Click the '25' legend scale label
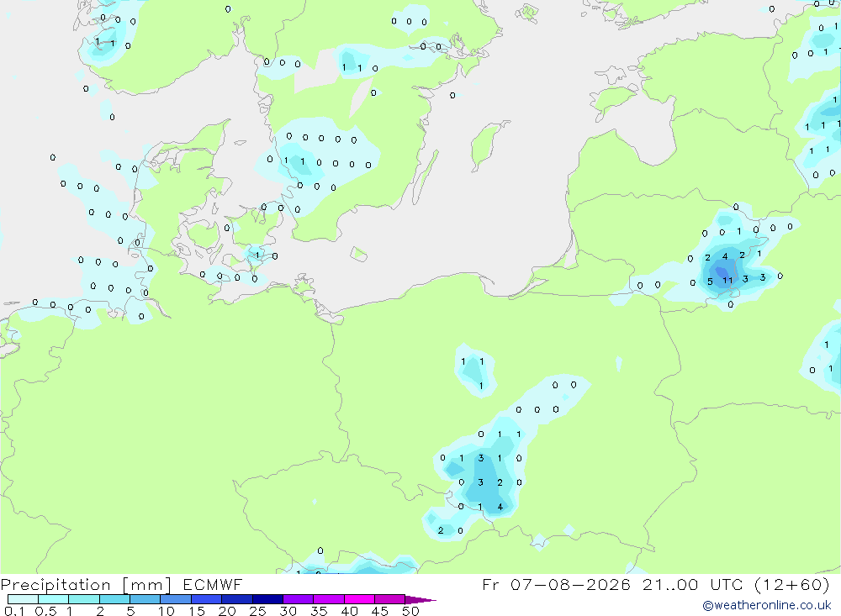Image resolution: width=841 pixels, height=616 pixels. [x=258, y=611]
